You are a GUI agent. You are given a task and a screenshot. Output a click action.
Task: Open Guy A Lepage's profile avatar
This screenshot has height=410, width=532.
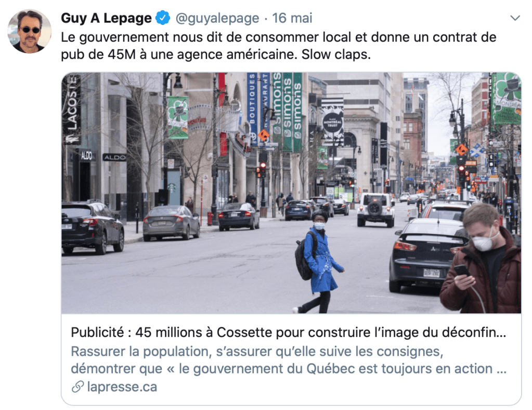pos(30,31)
